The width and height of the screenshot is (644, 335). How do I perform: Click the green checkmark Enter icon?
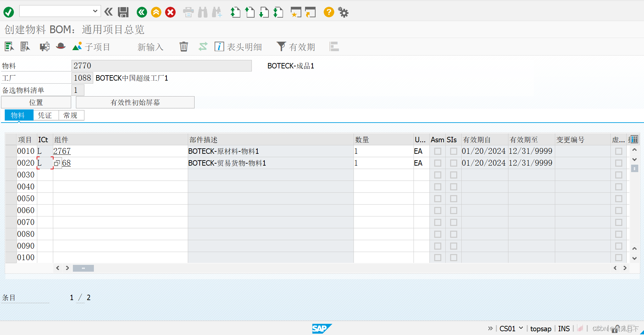click(8, 13)
